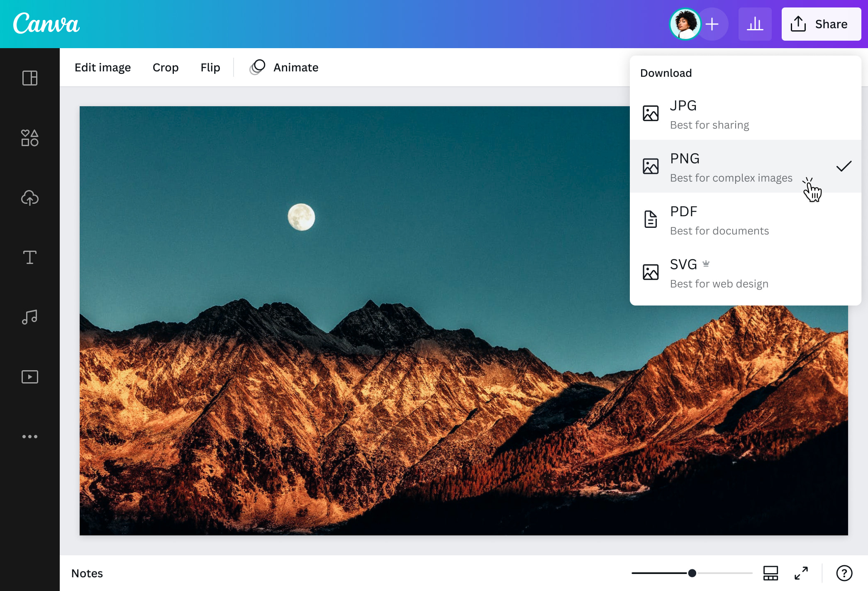This screenshot has height=591, width=868.
Task: Select the Text tool in the sidebar
Action: point(29,257)
